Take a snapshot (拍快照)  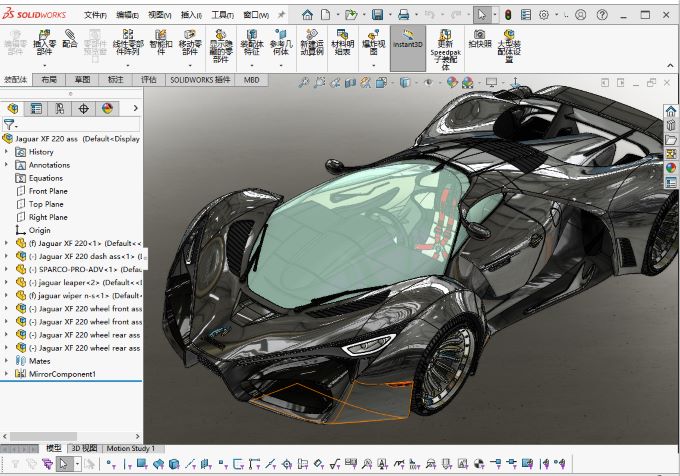[480, 38]
